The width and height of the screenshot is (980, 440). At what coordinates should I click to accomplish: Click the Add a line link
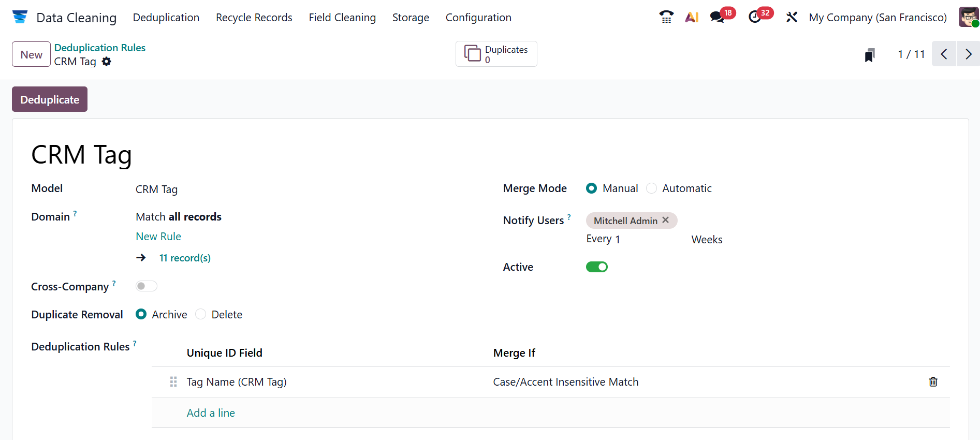[211, 413]
